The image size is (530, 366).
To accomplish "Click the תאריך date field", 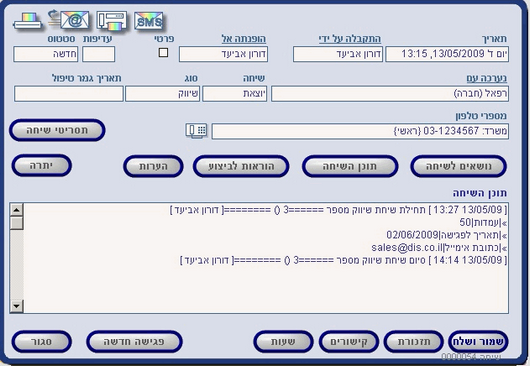I will click(447, 54).
